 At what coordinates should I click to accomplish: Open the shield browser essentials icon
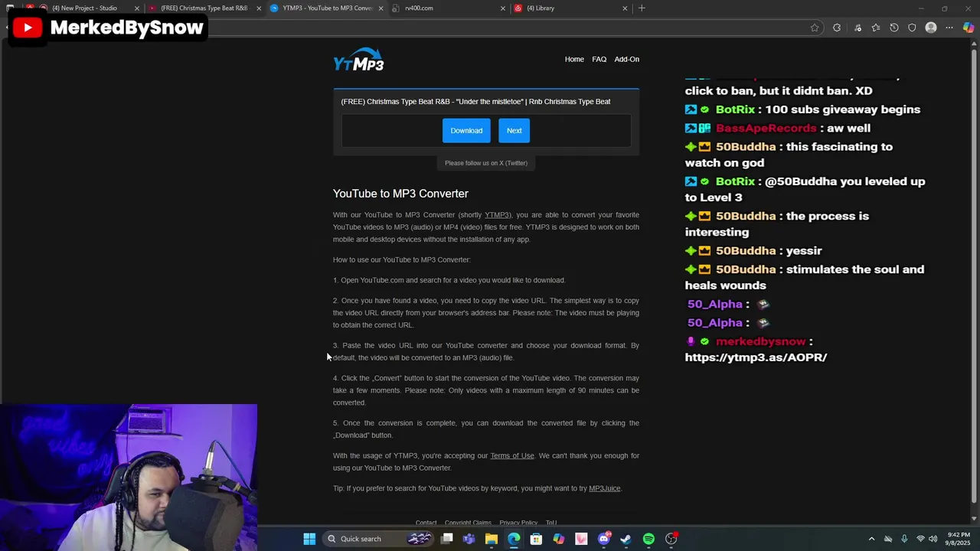[x=912, y=28]
